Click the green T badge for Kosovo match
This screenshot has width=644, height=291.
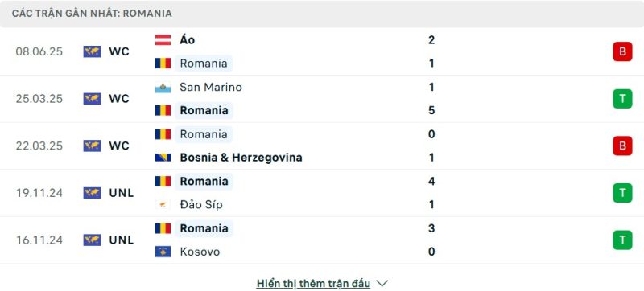[x=622, y=240]
